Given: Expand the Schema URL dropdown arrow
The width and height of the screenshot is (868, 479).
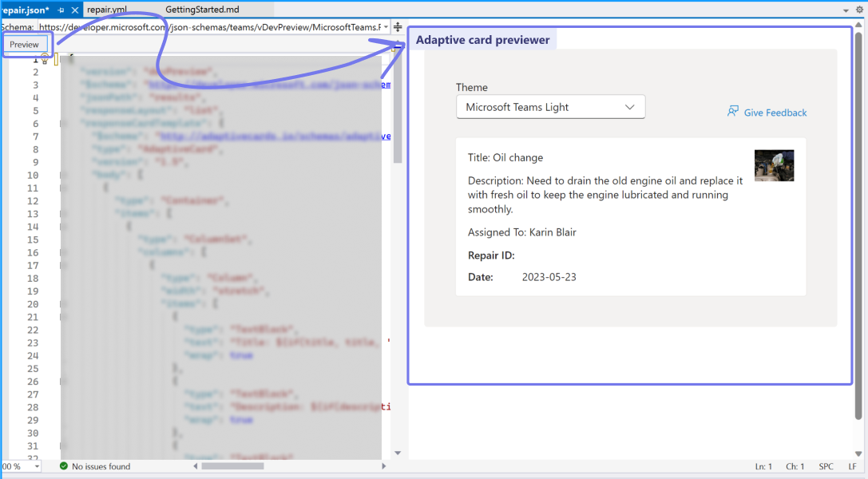Looking at the screenshot, I should coord(386,27).
